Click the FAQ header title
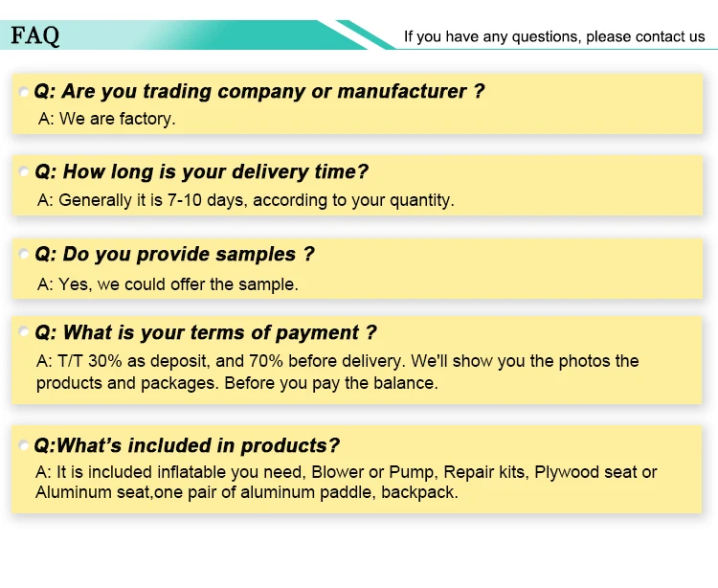718x588 pixels. [x=35, y=35]
